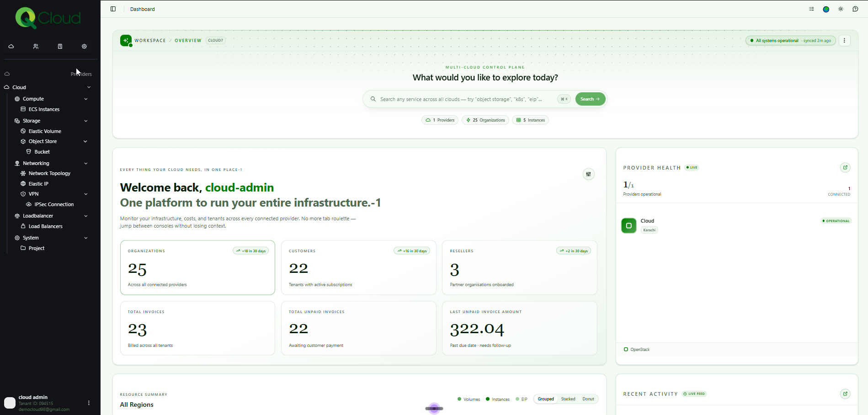The height and width of the screenshot is (415, 868).
Task: Open the cloud tab icon in sidebar
Action: 11,46
